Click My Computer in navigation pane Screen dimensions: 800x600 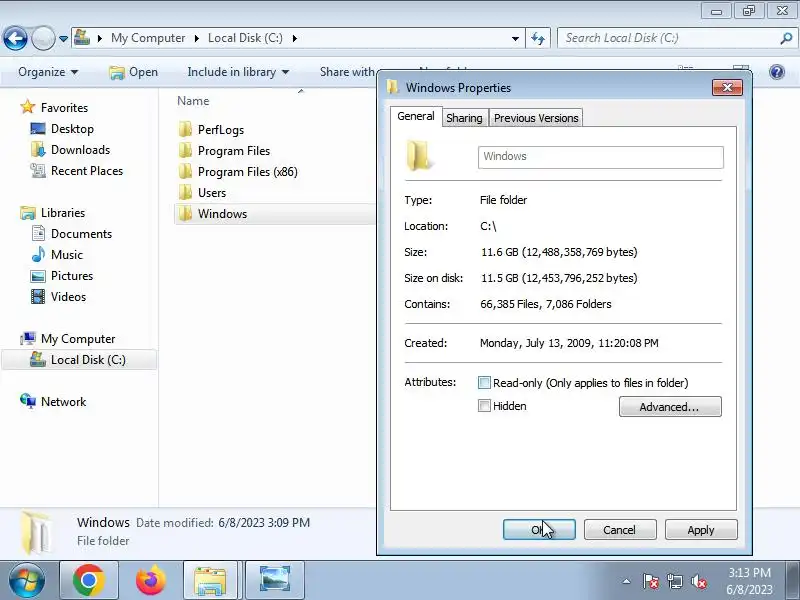point(78,339)
